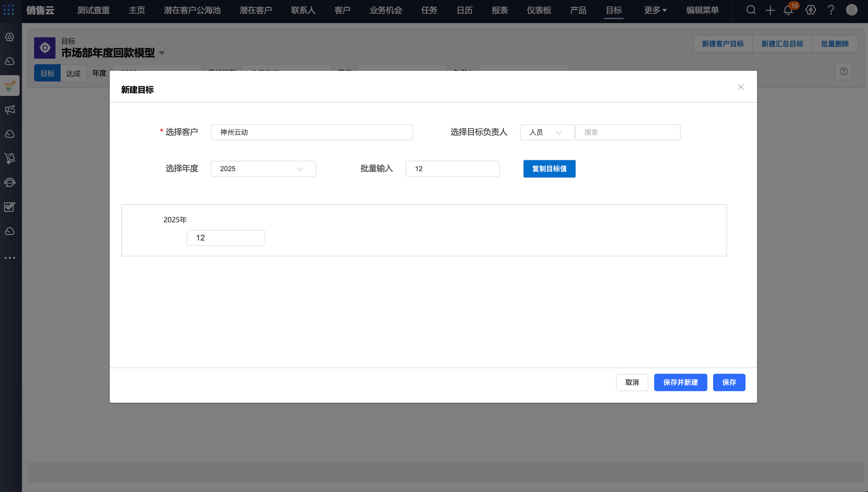Click the 复制目标值 button
Screen dimensions: 868x492
(x=549, y=169)
